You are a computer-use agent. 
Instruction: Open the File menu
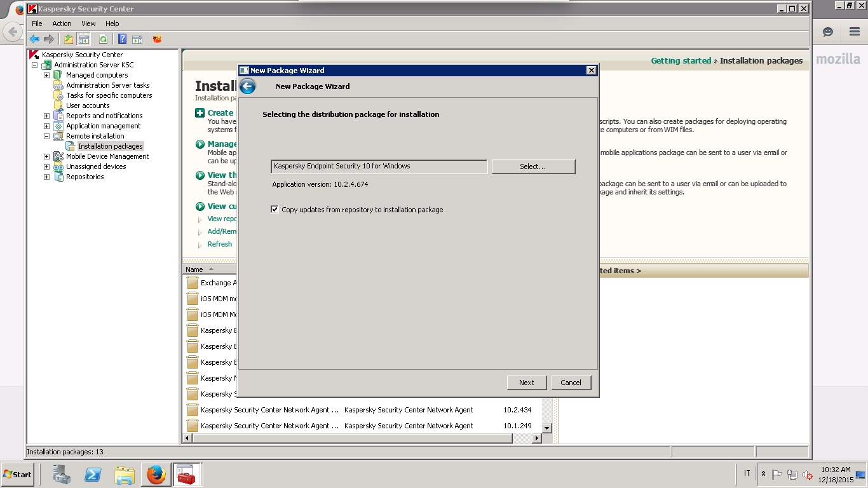[37, 24]
